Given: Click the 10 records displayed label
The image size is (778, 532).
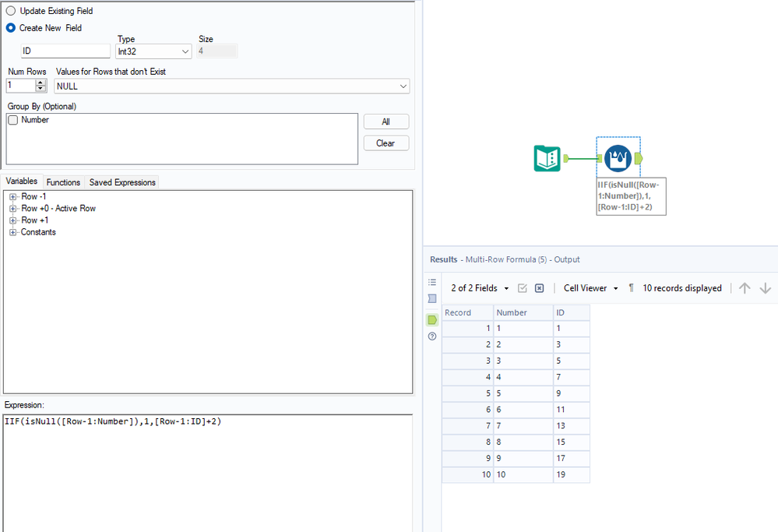Looking at the screenshot, I should pyautogui.click(x=682, y=288).
